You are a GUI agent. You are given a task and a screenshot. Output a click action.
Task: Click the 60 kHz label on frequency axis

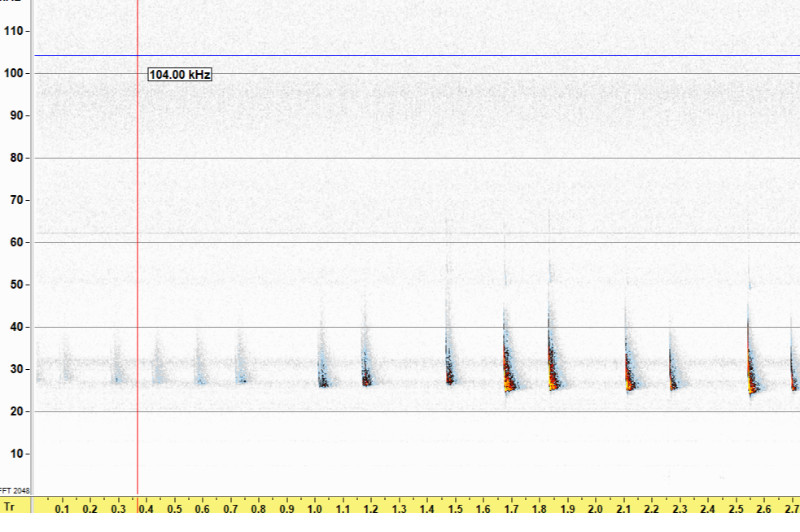16,242
